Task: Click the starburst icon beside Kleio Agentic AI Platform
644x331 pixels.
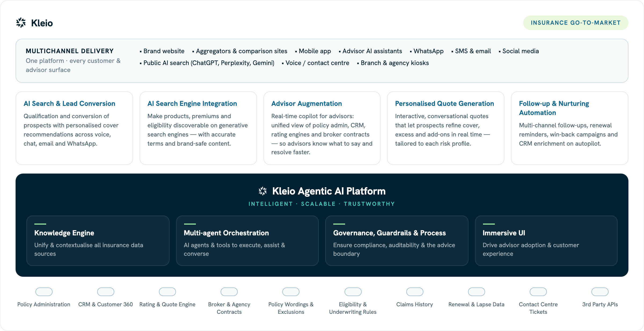Action: coord(263,191)
